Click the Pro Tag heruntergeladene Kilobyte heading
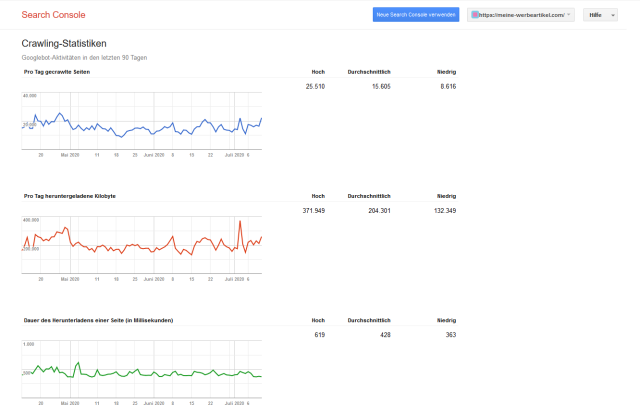This screenshot has height=416, width=640. (70, 196)
